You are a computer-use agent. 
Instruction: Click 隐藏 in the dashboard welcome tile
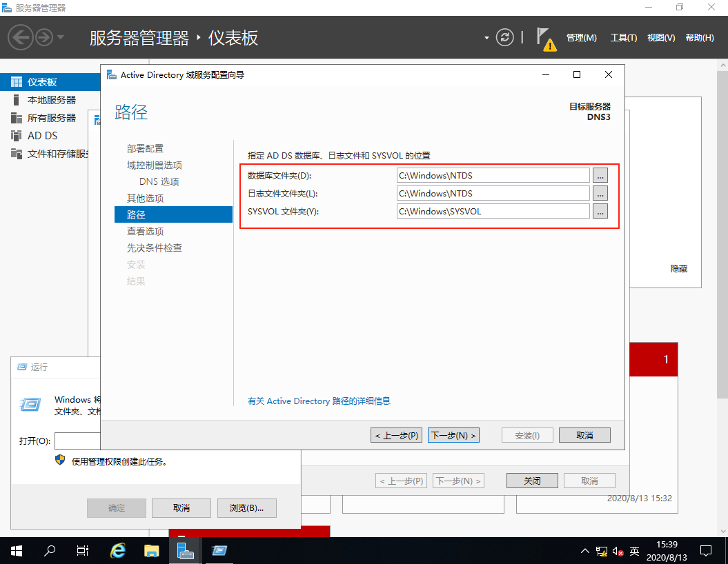pyautogui.click(x=679, y=268)
